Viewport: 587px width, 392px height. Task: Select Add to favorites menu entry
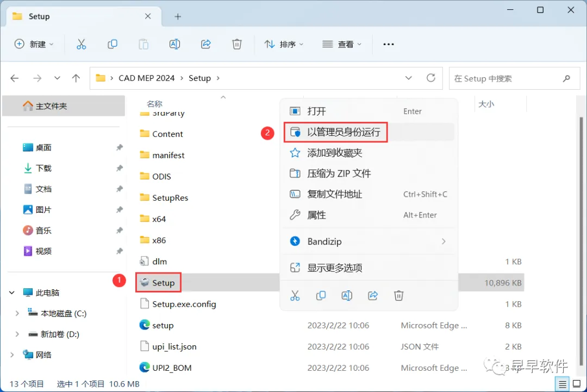[x=369, y=153]
